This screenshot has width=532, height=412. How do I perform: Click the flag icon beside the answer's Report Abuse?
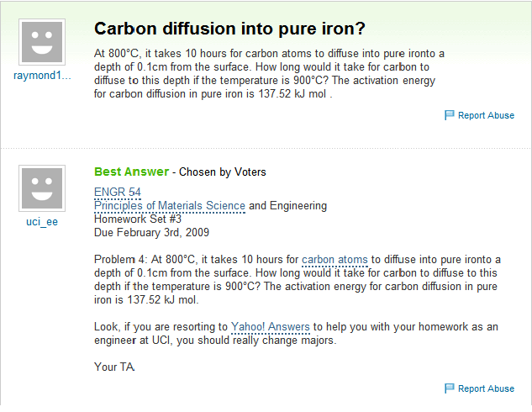point(449,388)
